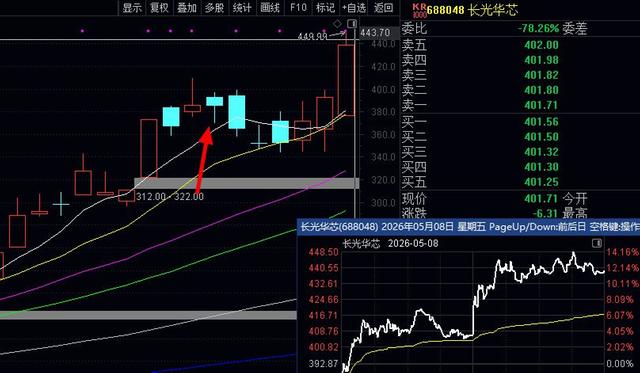Click the 最高 highest price label
This screenshot has height=373, width=640.
pyautogui.click(x=575, y=213)
